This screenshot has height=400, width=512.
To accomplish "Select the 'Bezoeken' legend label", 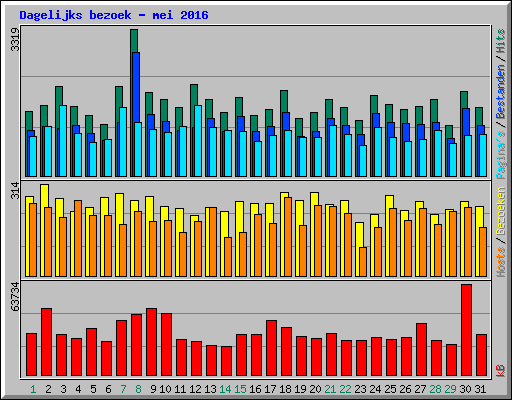I will click(x=501, y=211).
